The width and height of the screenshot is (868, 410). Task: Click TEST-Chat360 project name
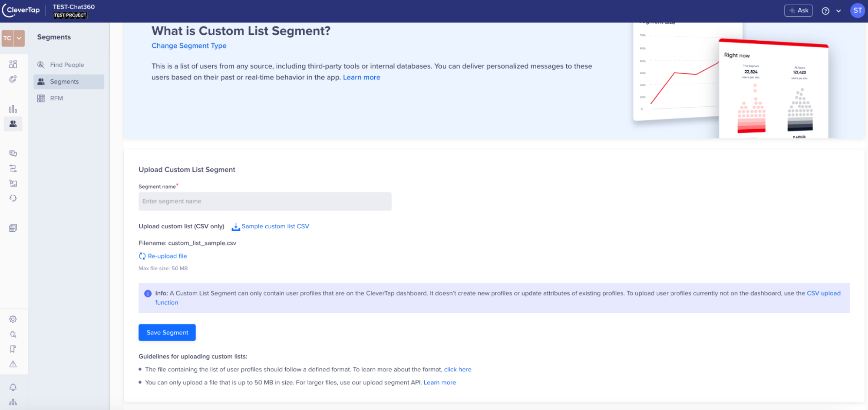pyautogui.click(x=74, y=7)
